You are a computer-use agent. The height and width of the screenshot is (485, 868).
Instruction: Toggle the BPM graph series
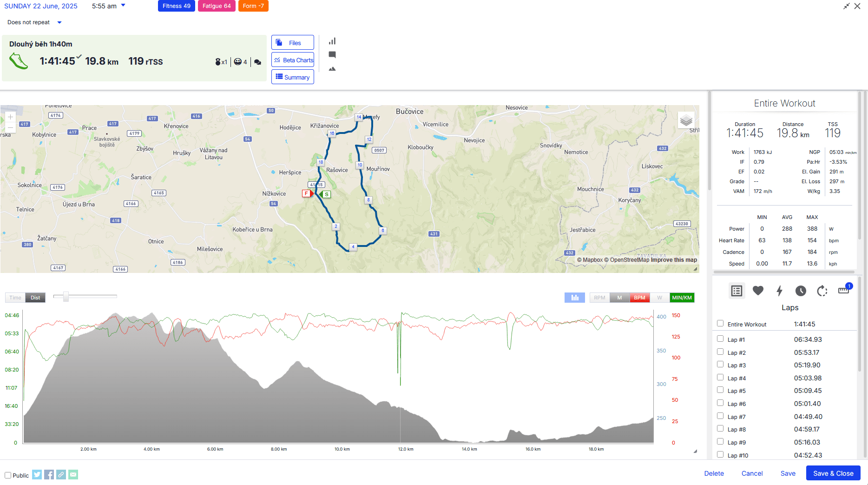click(639, 298)
